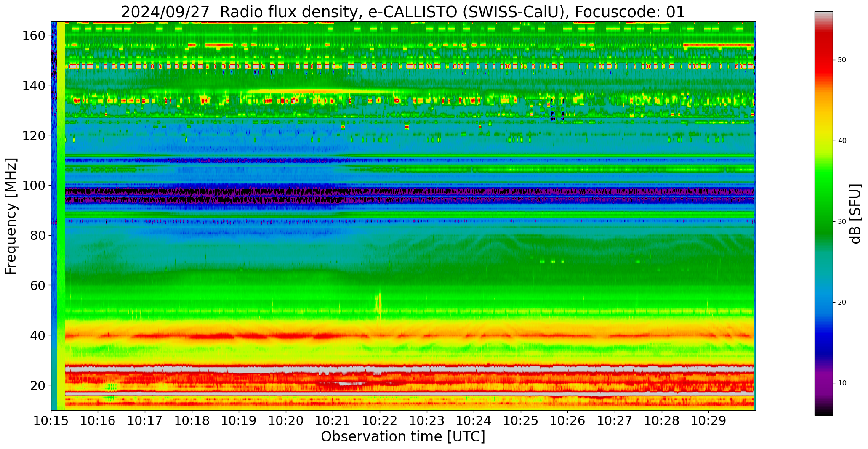
Task: Click the 'dB [SFU]' colorbar label
Action: pyautogui.click(x=855, y=214)
